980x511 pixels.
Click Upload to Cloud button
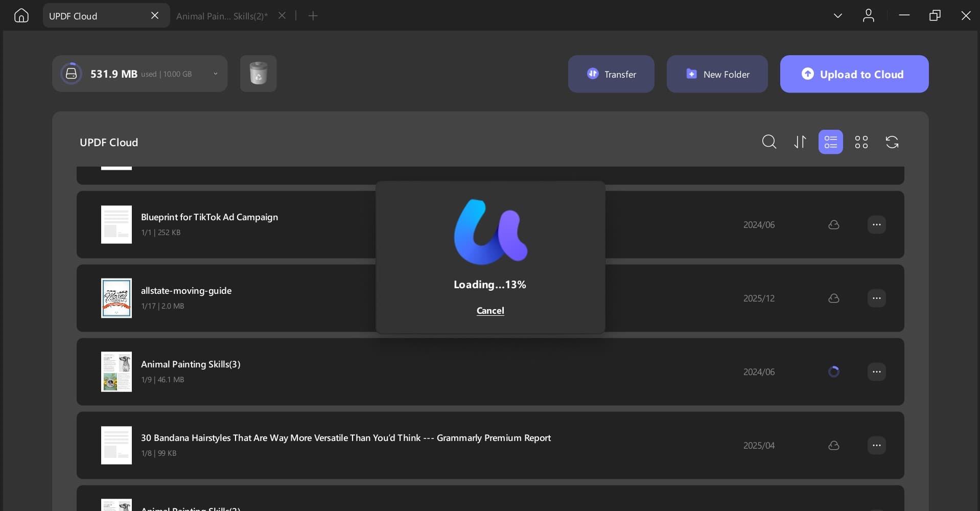[x=854, y=74]
